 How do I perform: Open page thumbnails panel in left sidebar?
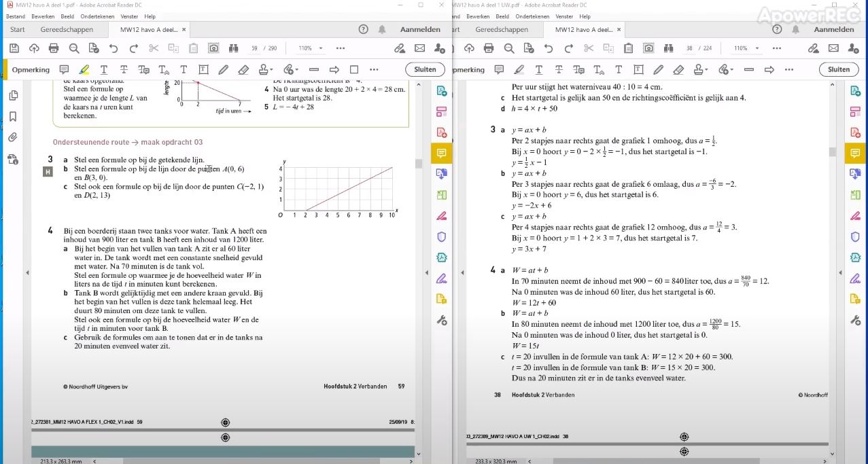[x=13, y=96]
